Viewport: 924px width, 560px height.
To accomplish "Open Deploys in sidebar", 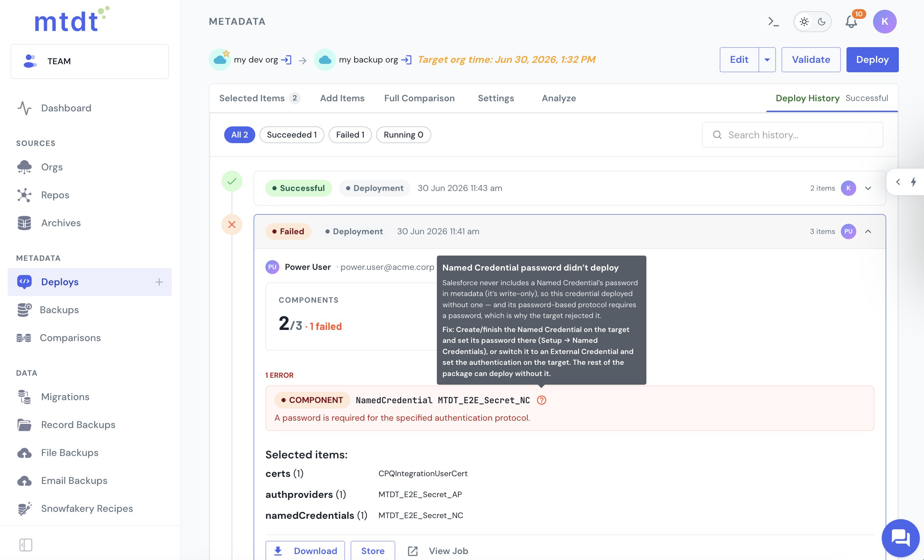I will (90, 282).
